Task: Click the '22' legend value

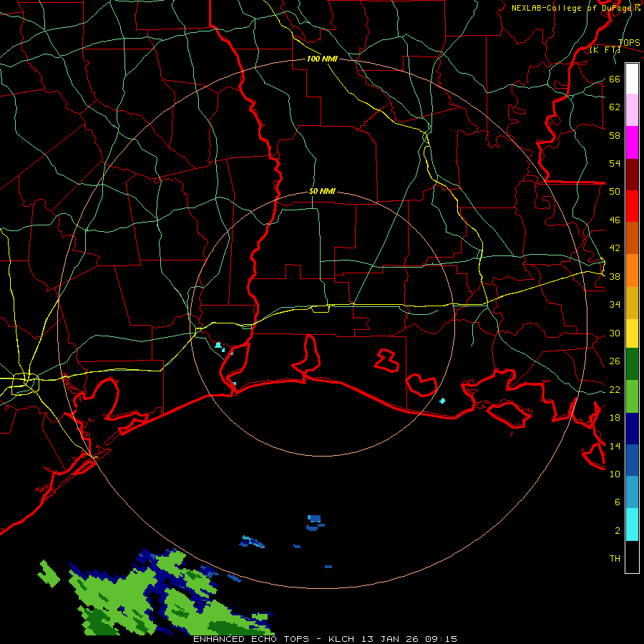Action: (x=615, y=390)
